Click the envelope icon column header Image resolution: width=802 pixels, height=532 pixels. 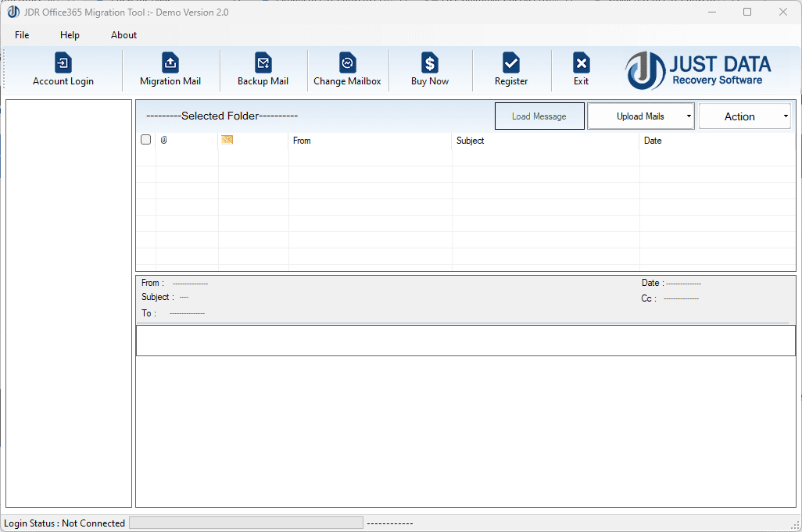(227, 138)
